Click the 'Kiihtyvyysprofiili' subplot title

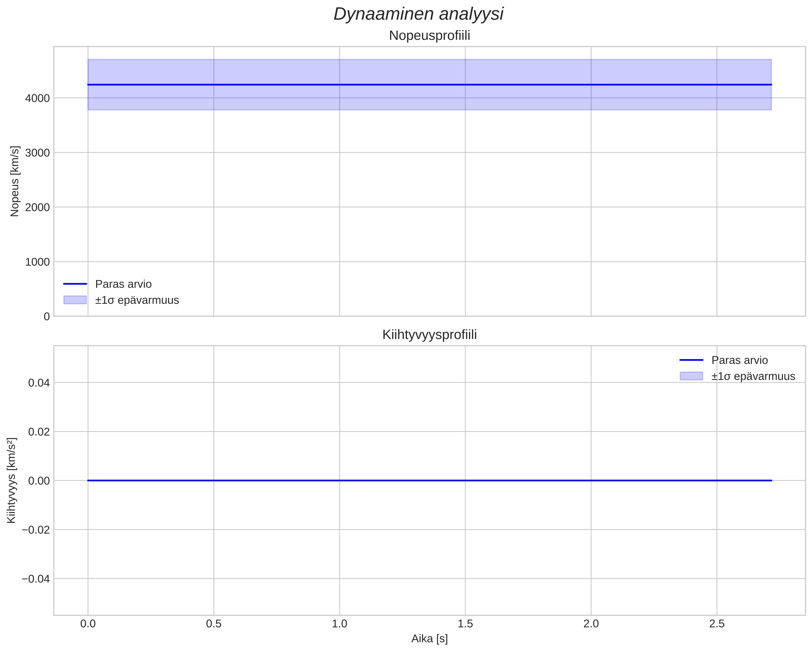(x=429, y=335)
